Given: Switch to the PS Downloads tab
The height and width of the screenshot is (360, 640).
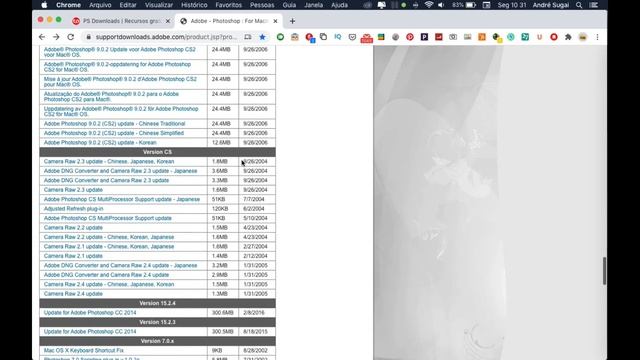Looking at the screenshot, I should [x=121, y=21].
